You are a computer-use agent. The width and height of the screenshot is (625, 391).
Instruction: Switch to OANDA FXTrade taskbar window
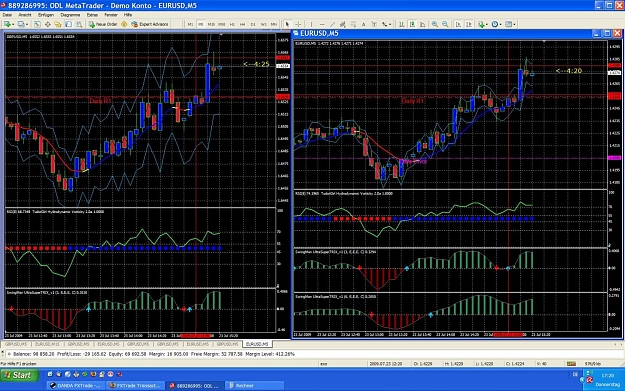click(76, 385)
